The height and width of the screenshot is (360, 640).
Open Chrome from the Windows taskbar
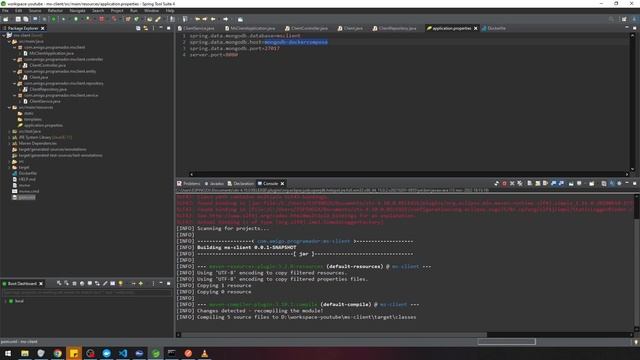click(x=58, y=353)
